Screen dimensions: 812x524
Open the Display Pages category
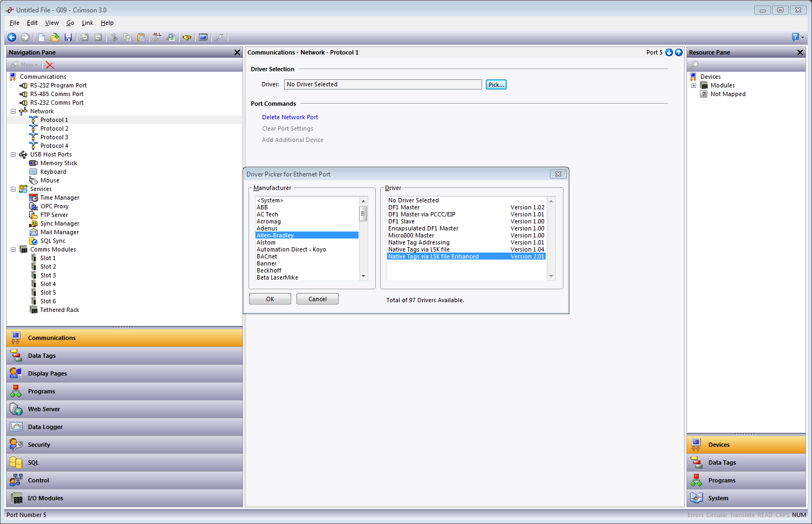[125, 373]
